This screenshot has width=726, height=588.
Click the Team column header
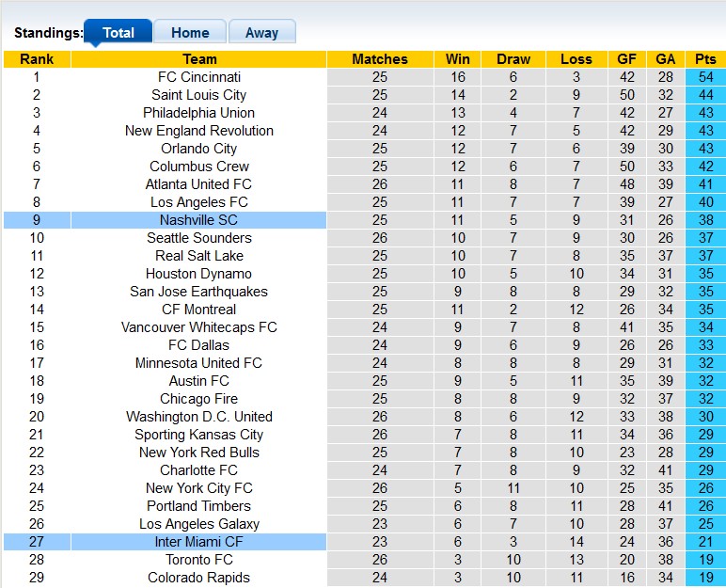(199, 59)
